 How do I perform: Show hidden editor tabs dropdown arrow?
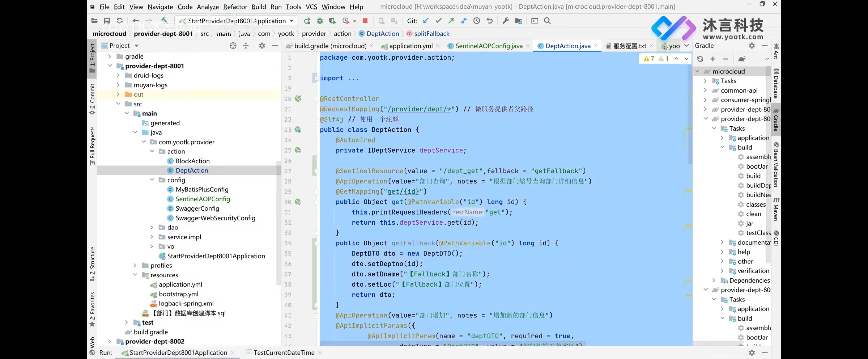(686, 46)
